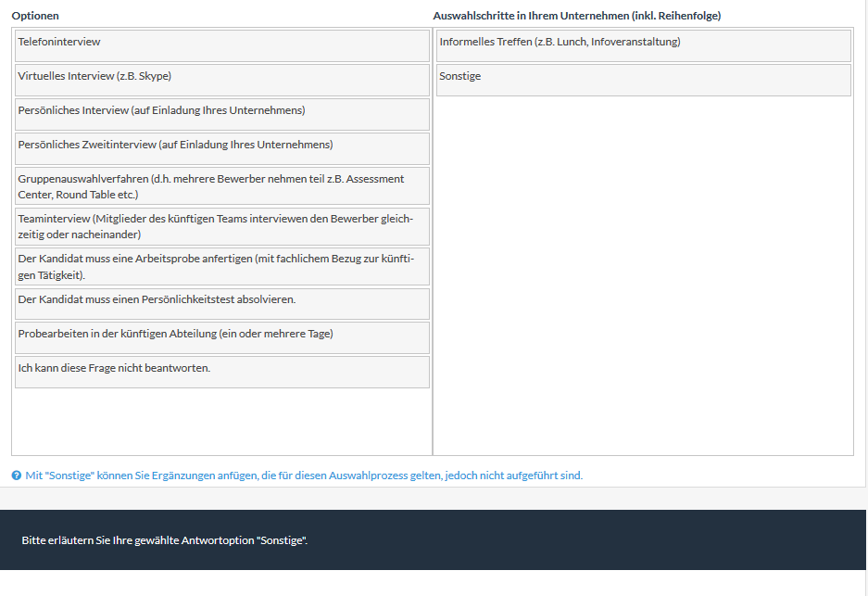
Task: Click the 'Bitte erläutern Sie' prompt text
Action: pos(165,540)
